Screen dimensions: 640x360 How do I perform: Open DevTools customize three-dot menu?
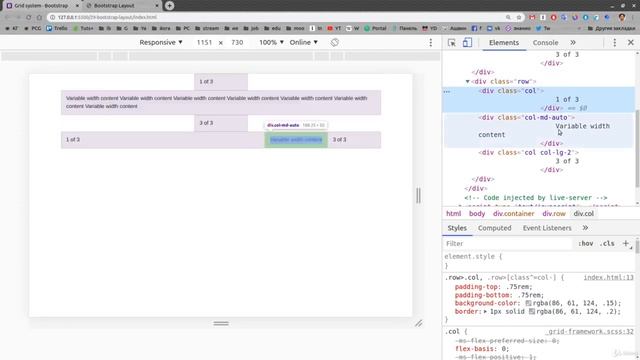pyautogui.click(x=615, y=42)
